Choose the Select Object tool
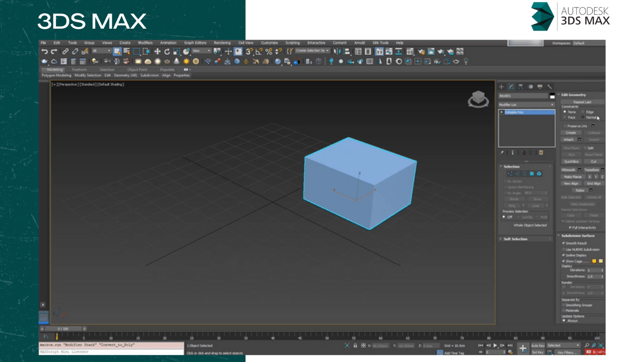Screen dimensions: 644x362 click(x=117, y=51)
